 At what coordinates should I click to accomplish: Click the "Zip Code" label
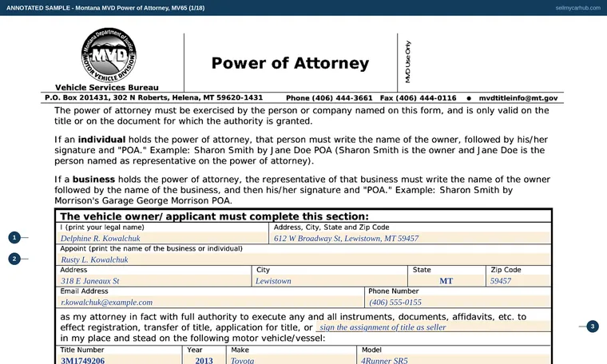click(506, 270)
